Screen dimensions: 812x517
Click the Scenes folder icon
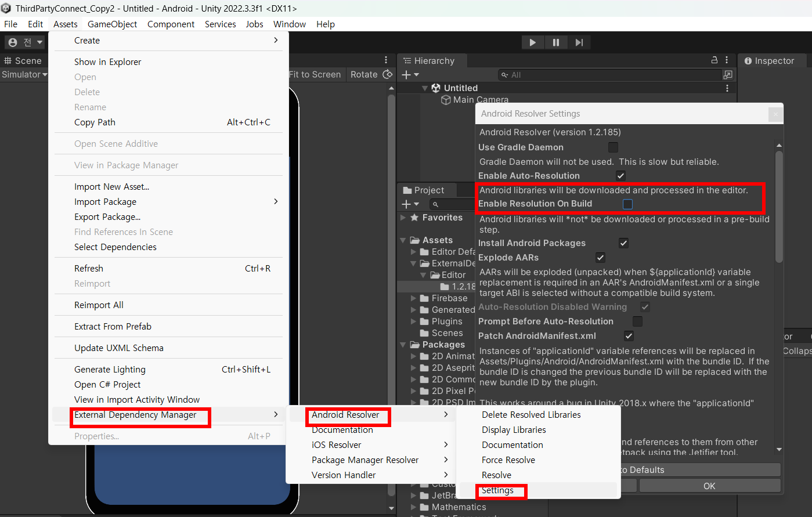[x=424, y=333]
